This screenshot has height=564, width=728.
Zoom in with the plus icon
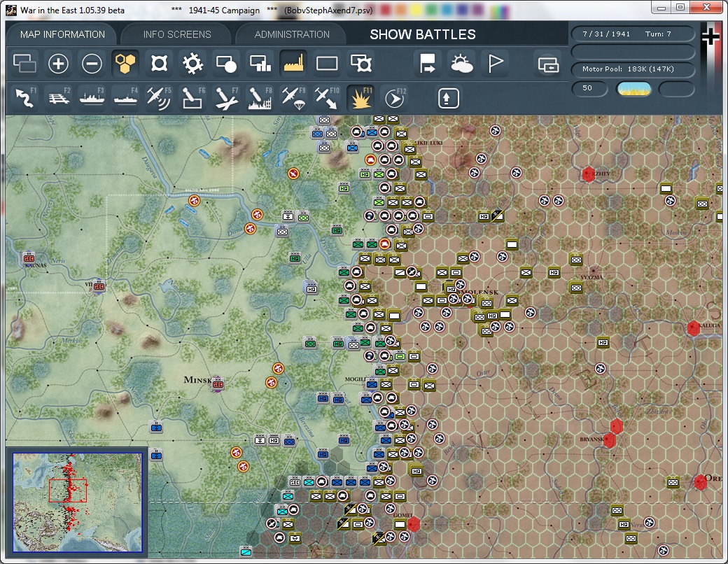point(58,63)
